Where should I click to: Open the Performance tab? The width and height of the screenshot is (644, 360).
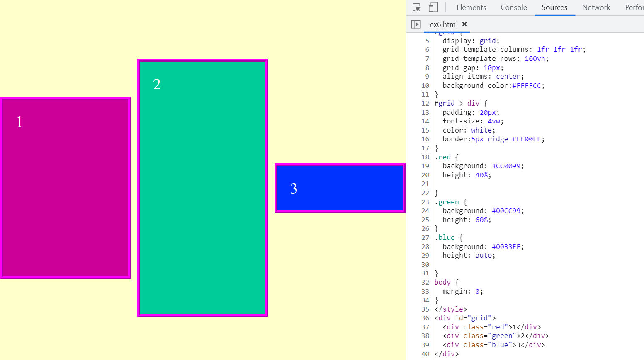[x=634, y=7]
